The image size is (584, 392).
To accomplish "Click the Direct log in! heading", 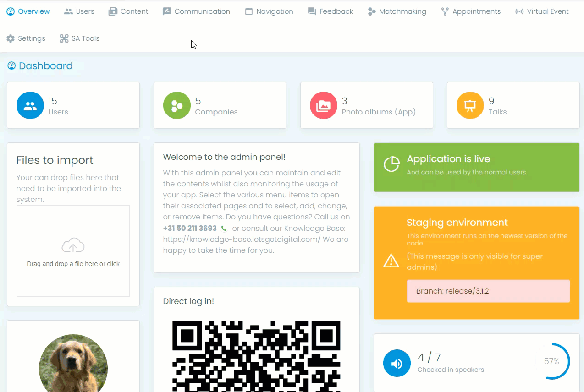I will (188, 301).
